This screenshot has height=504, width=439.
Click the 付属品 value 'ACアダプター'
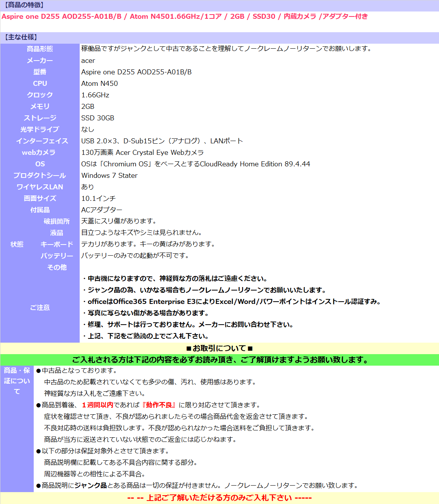click(x=102, y=210)
